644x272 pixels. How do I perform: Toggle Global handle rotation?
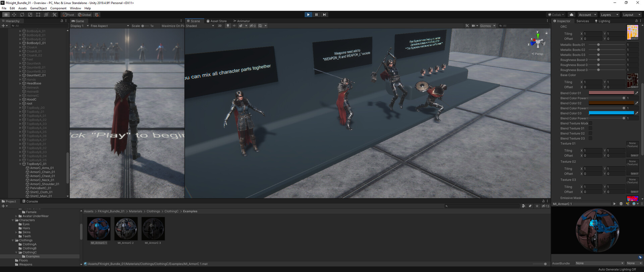pyautogui.click(x=85, y=15)
